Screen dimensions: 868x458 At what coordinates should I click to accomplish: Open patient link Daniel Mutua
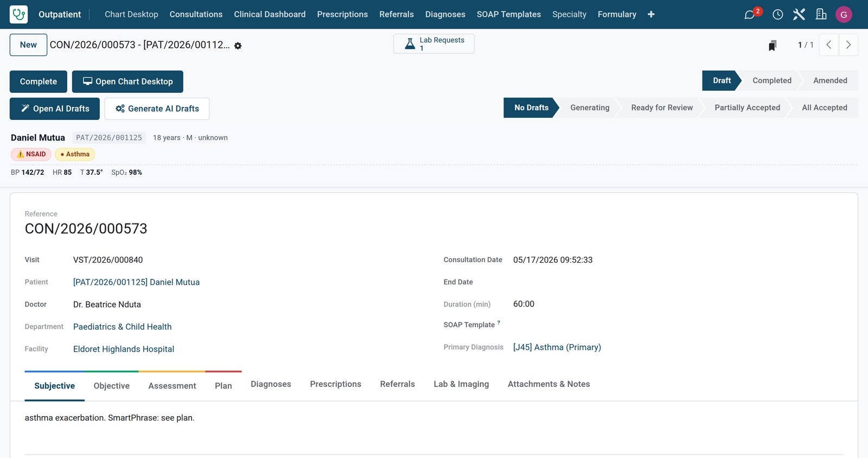pyautogui.click(x=136, y=282)
